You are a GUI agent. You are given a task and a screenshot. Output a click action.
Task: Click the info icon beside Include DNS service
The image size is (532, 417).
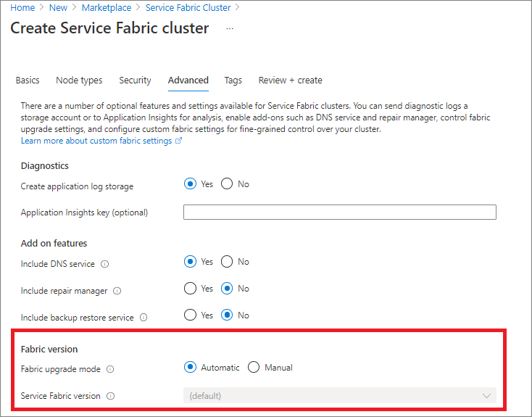(x=106, y=264)
